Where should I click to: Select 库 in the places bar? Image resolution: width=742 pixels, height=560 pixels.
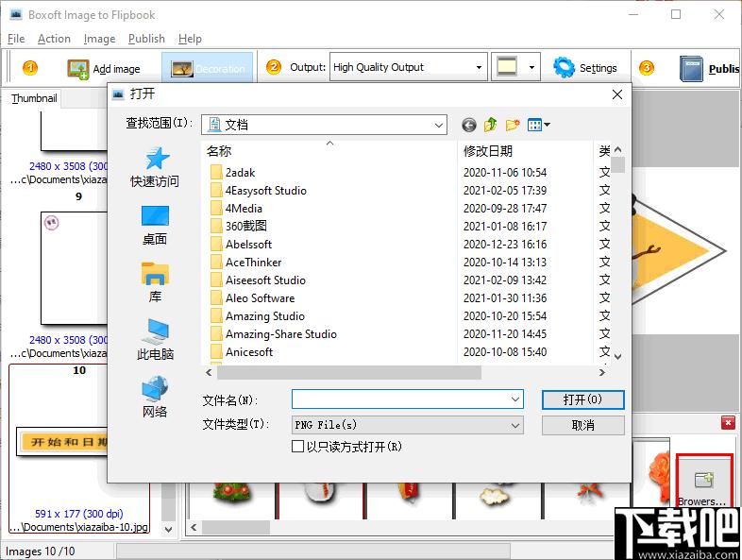coord(155,282)
